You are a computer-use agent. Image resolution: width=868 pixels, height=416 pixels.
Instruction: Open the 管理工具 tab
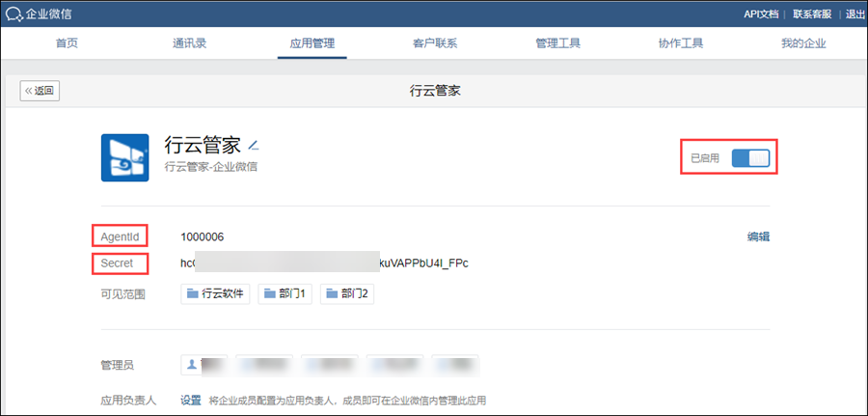coord(558,43)
